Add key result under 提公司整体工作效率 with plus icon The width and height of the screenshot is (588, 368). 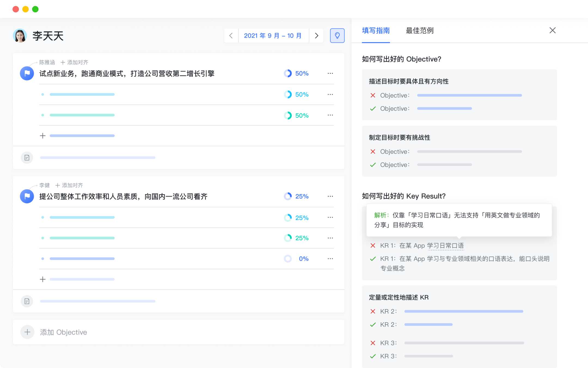[43, 279]
